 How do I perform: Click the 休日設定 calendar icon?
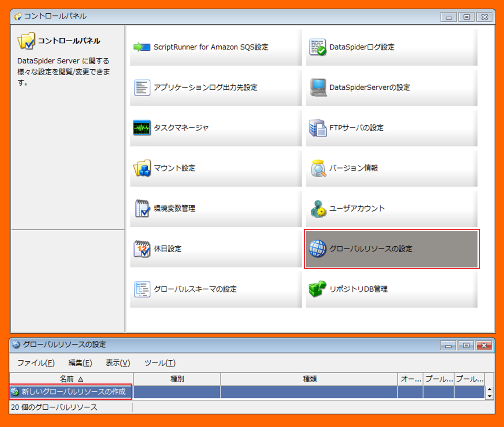coord(142,249)
